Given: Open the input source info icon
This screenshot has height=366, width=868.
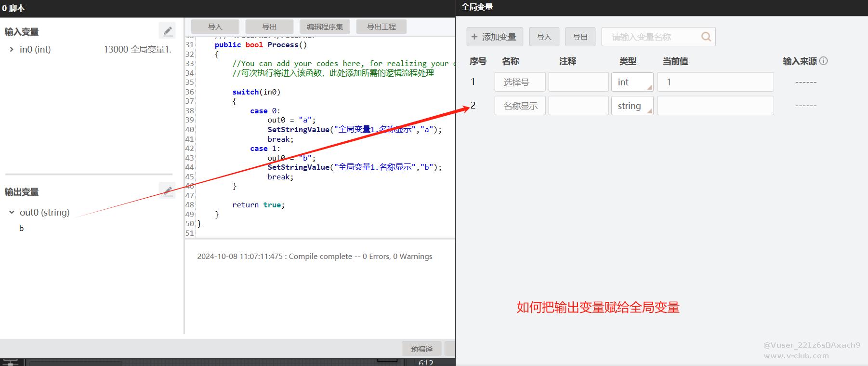Looking at the screenshot, I should click(824, 61).
